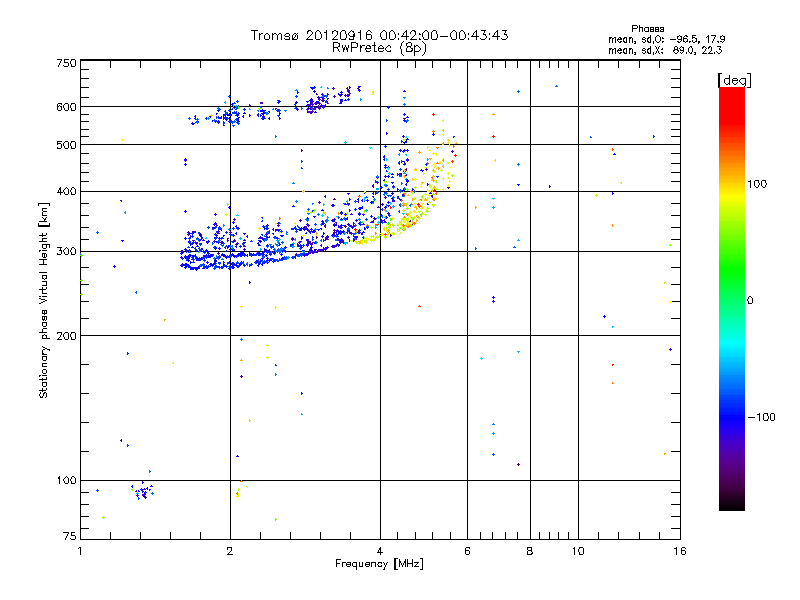
Task: Click the "Phases" header text
Action: pos(647,29)
